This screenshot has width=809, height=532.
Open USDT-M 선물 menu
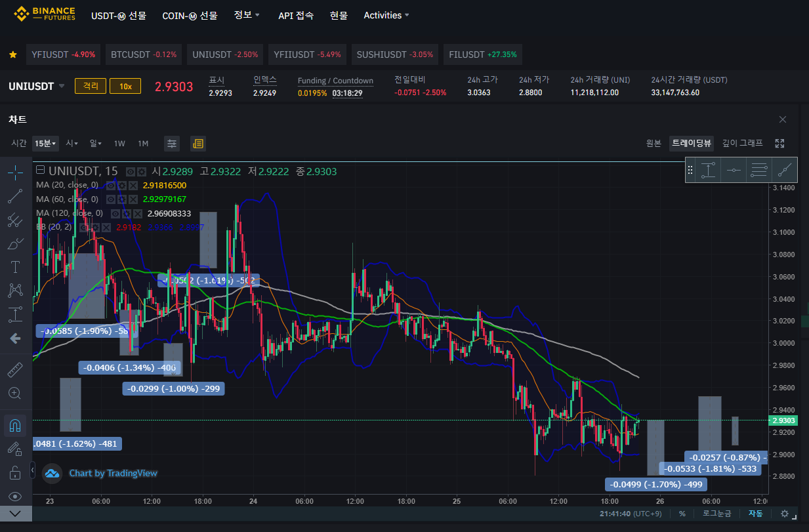point(119,14)
